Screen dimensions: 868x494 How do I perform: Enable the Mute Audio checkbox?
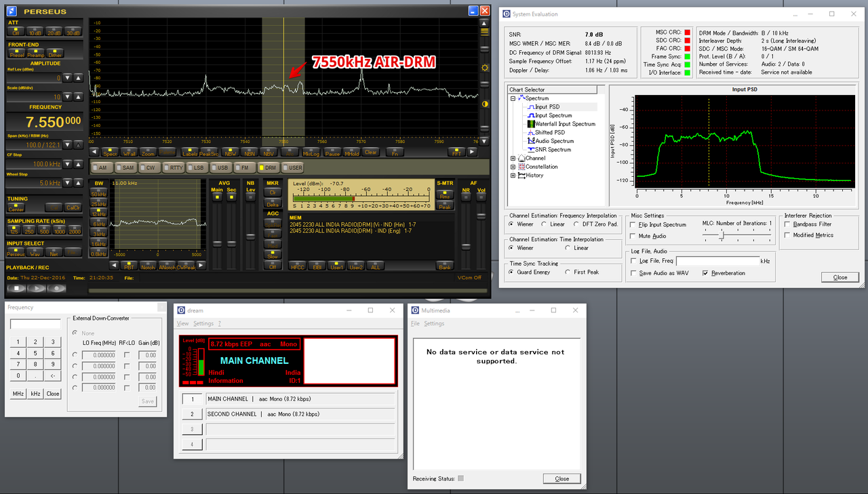pyautogui.click(x=633, y=236)
